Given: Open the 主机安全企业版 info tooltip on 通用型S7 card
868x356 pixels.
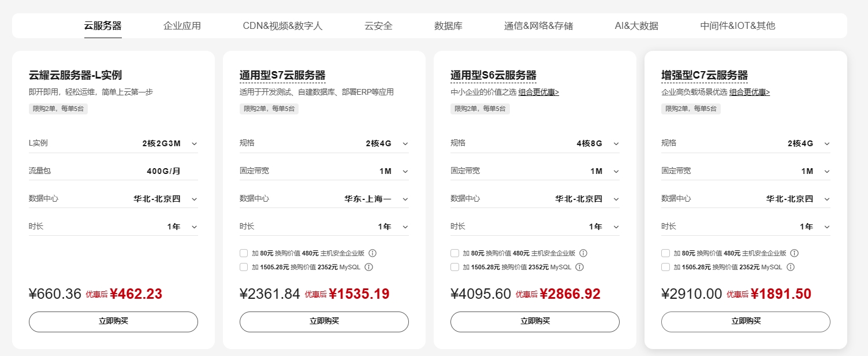Looking at the screenshot, I should point(373,253).
